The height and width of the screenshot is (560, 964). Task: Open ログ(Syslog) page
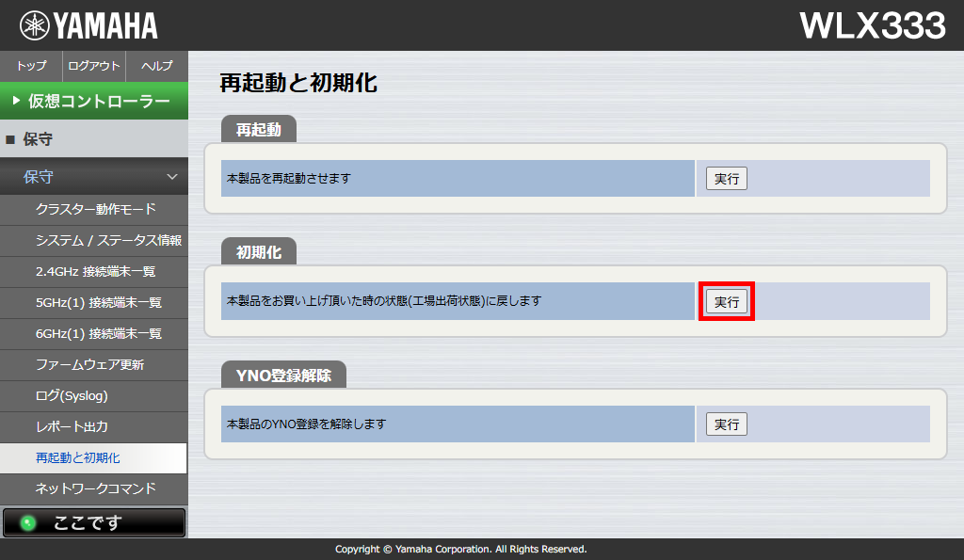tap(94, 396)
